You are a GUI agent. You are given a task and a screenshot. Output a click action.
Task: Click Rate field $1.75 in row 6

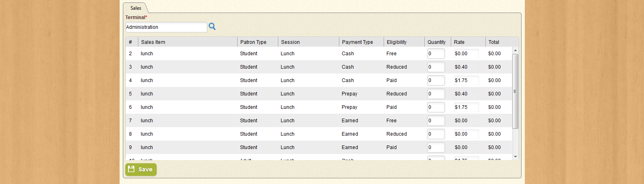click(466, 107)
